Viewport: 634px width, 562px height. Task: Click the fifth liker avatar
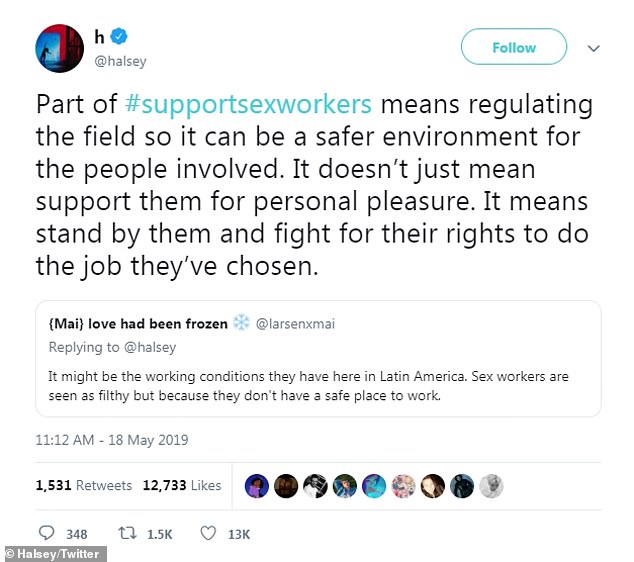pos(374,486)
